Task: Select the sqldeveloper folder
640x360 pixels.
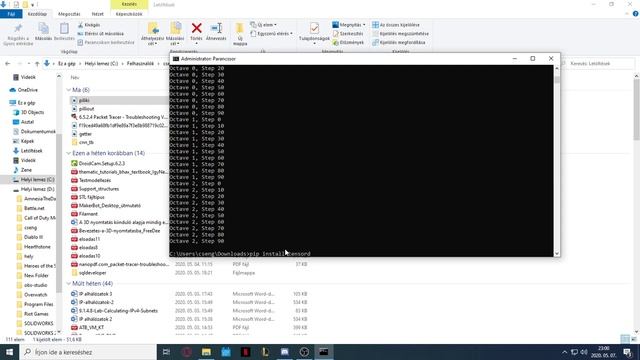Action: 92,273
